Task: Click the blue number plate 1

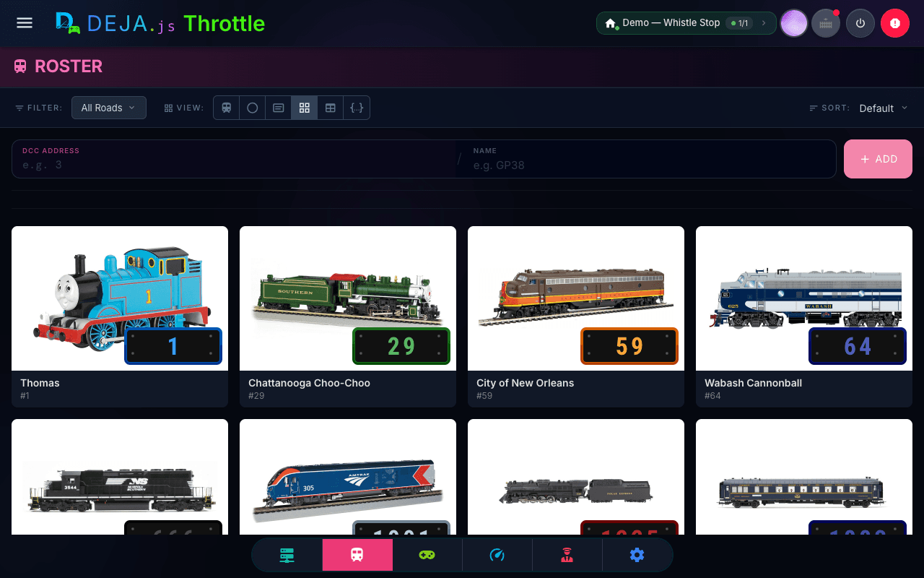Action: pyautogui.click(x=173, y=346)
